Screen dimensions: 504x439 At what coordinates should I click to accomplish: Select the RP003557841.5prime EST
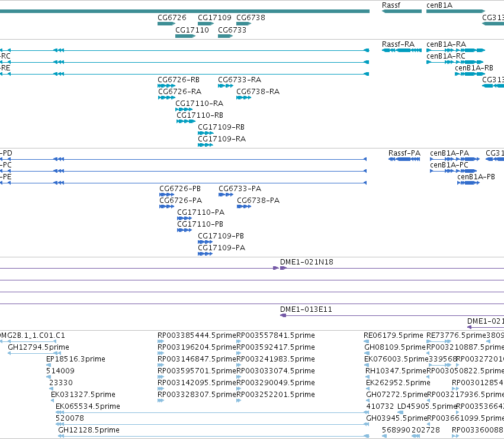239,341
